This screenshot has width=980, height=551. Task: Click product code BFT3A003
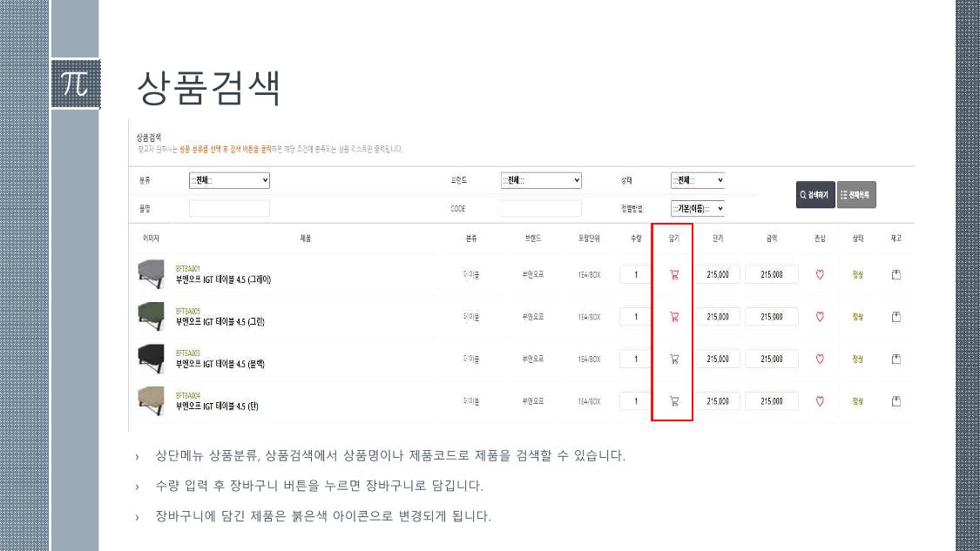pyautogui.click(x=187, y=353)
